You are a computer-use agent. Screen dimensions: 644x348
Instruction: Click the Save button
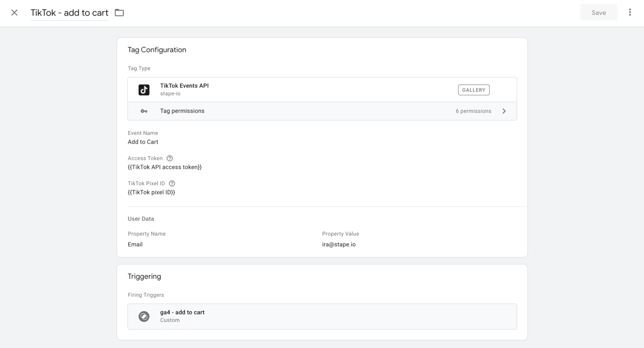599,13
